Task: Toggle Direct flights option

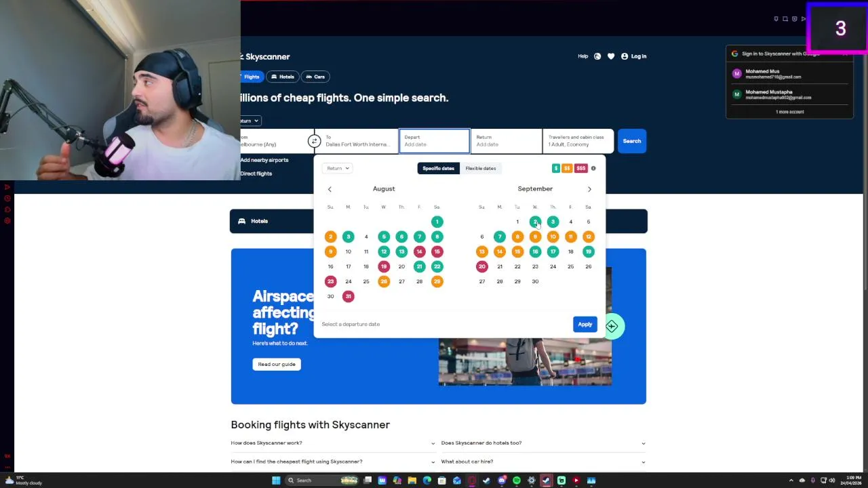Action: tap(256, 174)
